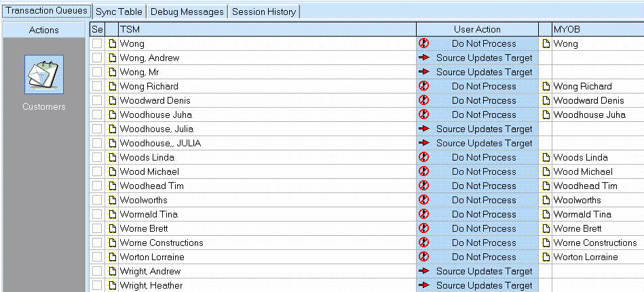This screenshot has height=292, width=644.
Task: Switch to the Sync Table tab
Action: coord(119,12)
